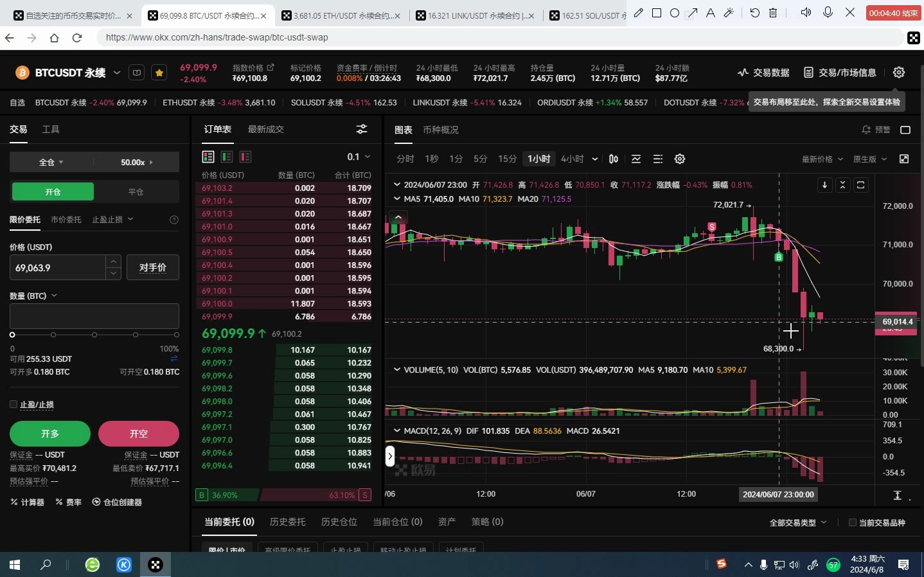Open Windows Start menu

pos(15,565)
